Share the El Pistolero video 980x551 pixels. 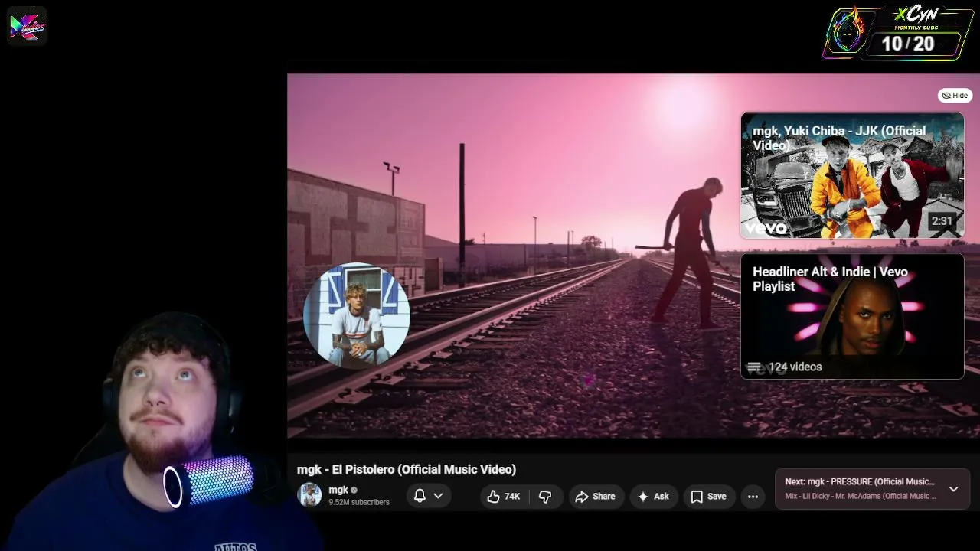click(596, 497)
